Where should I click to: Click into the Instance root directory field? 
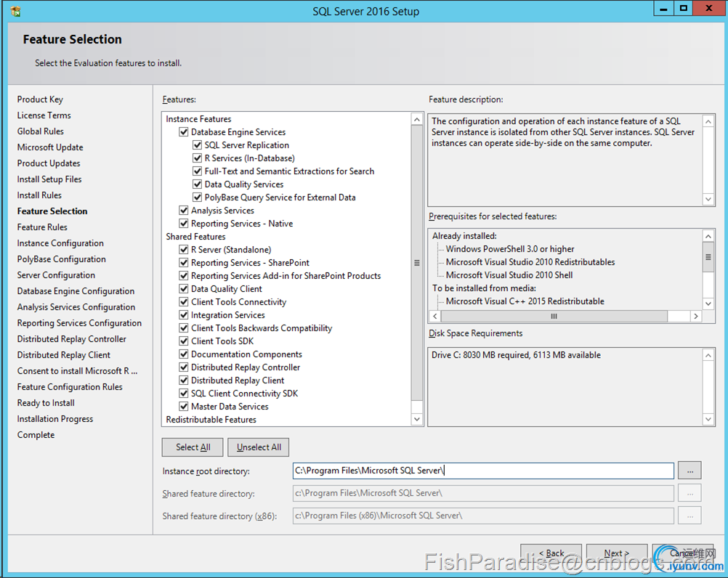point(483,471)
